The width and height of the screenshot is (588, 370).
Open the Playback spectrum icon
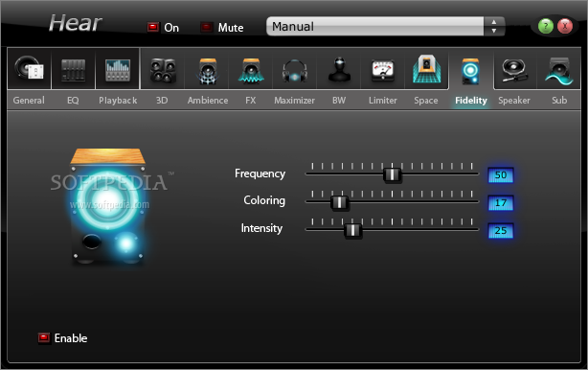(118, 70)
